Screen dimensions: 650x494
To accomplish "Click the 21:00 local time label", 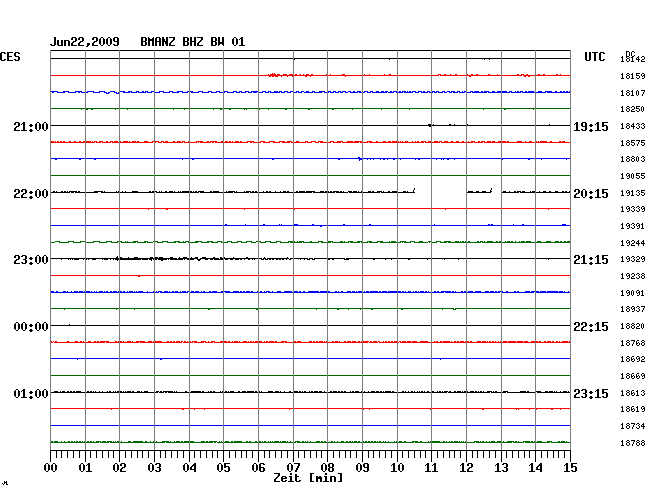I will pyautogui.click(x=31, y=126).
